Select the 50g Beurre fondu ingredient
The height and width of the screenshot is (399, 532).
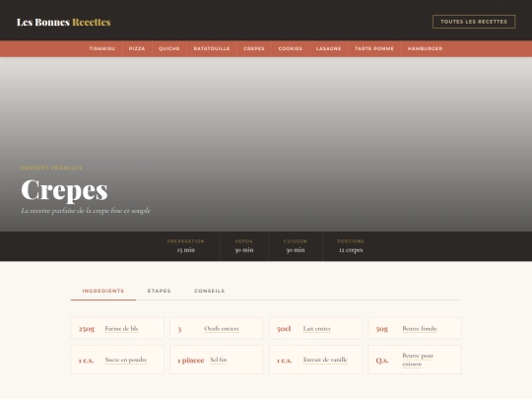click(x=415, y=328)
